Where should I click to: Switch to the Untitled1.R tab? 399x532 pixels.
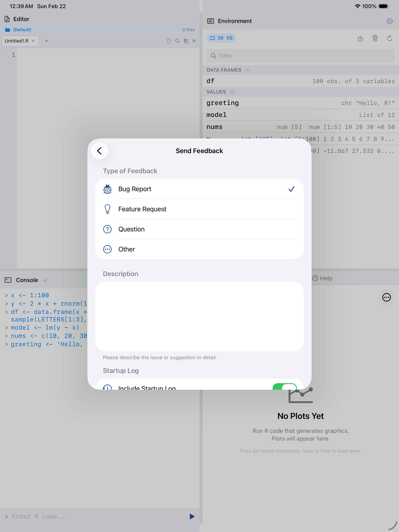(x=17, y=41)
